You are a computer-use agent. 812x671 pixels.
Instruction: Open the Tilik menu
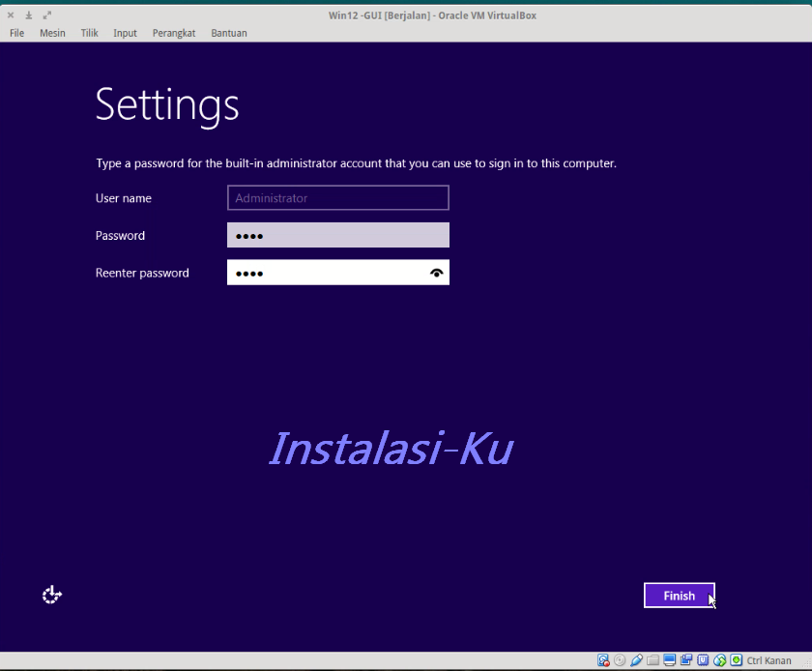pos(89,32)
